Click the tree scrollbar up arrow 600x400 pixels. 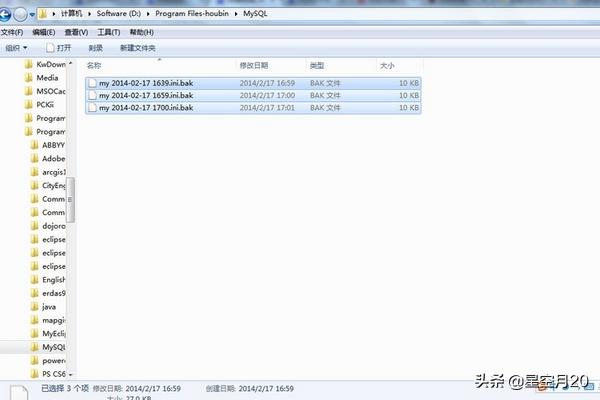70,63
